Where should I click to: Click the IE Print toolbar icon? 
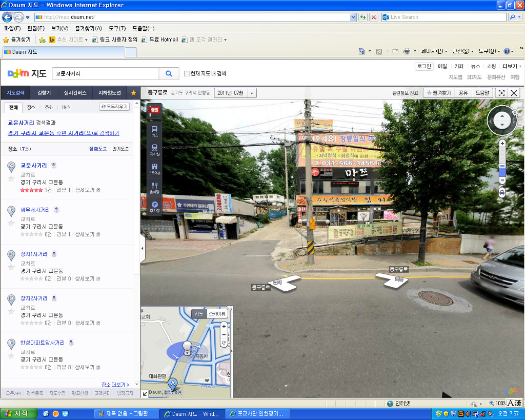(407, 51)
